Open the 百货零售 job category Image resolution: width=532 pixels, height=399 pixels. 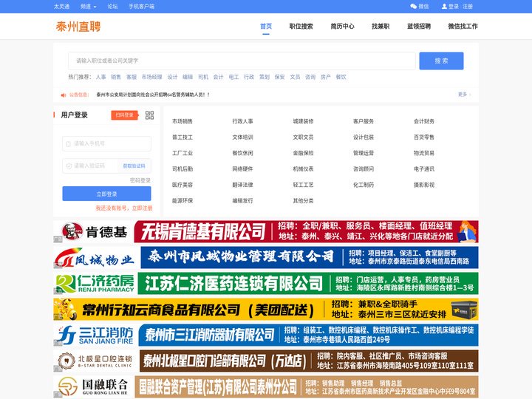point(424,137)
